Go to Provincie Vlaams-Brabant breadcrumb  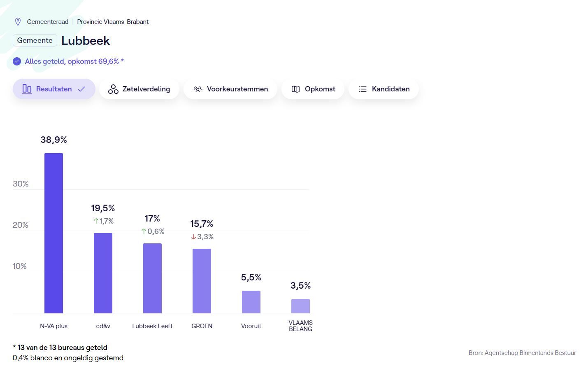[113, 22]
